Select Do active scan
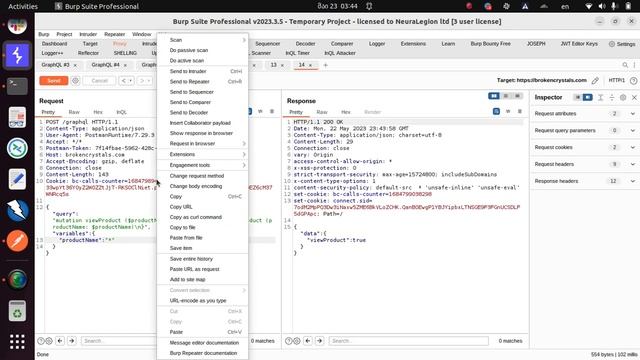Viewport: 640px width, 360px height. (x=203, y=60)
